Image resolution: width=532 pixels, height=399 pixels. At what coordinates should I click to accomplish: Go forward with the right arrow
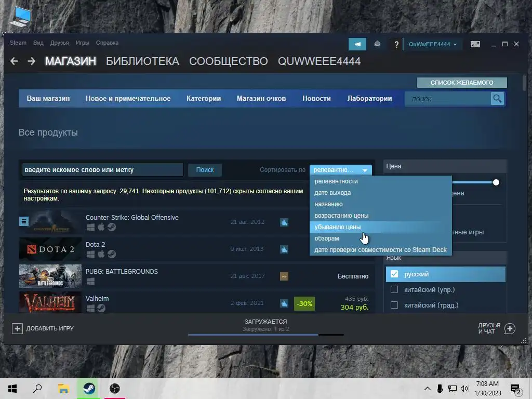point(31,61)
